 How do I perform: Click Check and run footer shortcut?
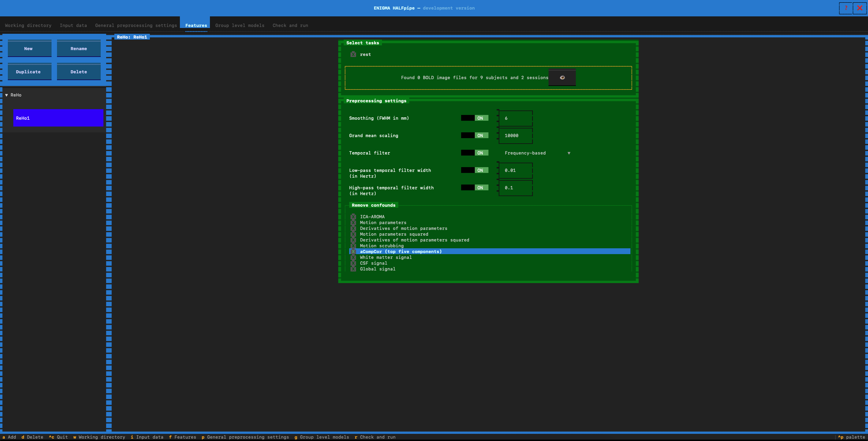pyautogui.click(x=375, y=437)
